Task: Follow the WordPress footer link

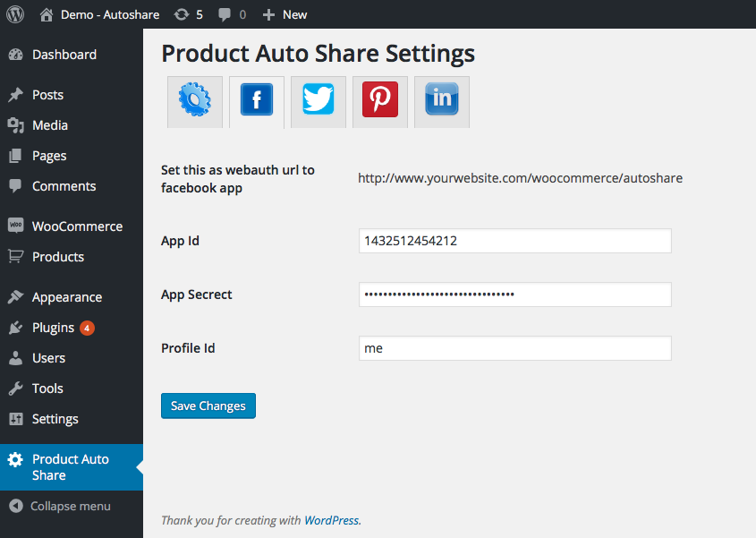Action: click(331, 520)
